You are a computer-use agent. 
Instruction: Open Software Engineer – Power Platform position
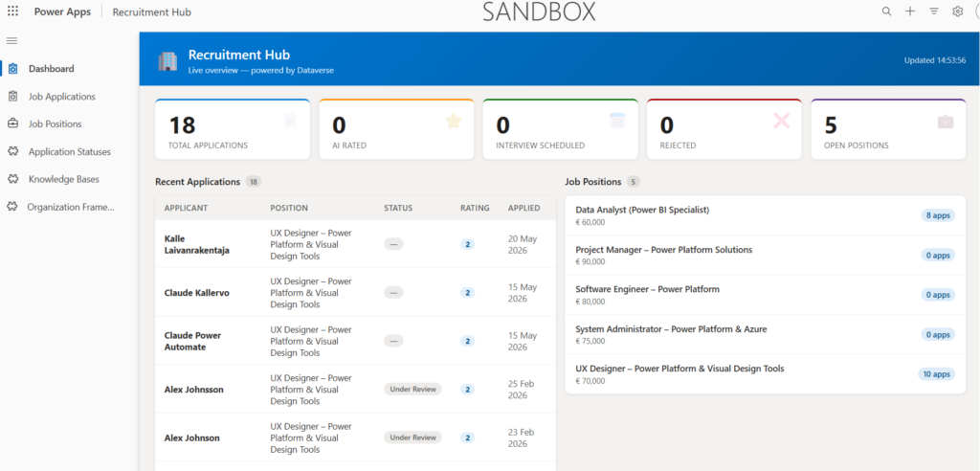(x=765, y=295)
